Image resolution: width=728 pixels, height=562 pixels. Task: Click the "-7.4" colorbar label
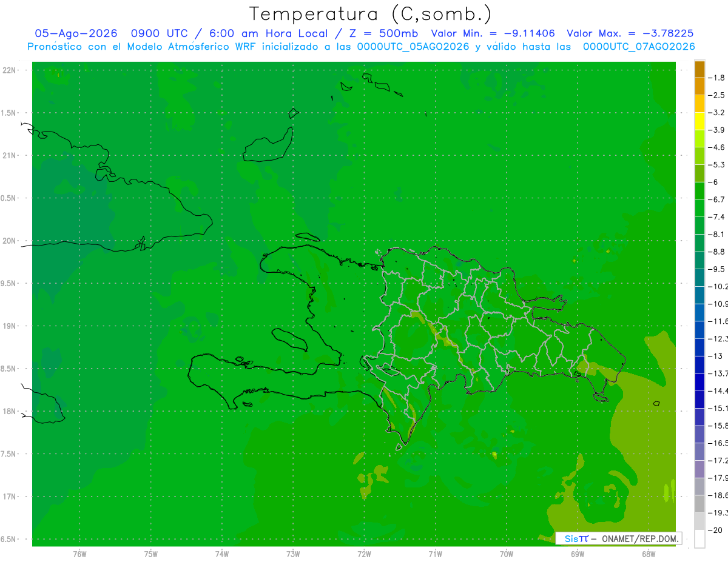pos(717,217)
